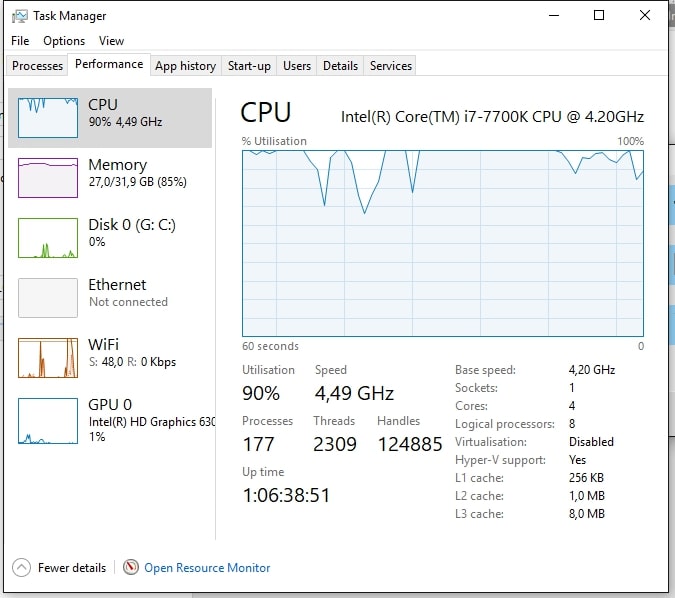Switch to the App history tab

pyautogui.click(x=186, y=66)
